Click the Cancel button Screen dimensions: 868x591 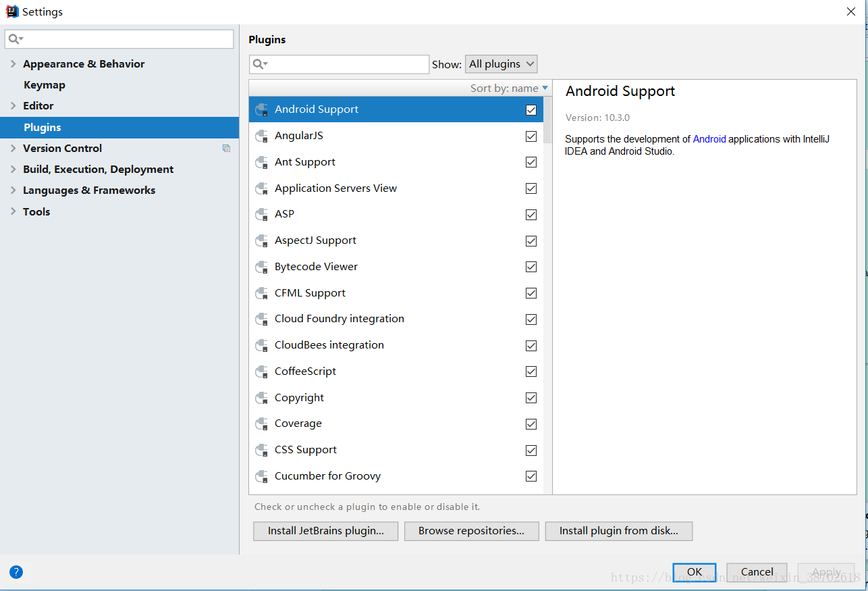click(x=757, y=572)
